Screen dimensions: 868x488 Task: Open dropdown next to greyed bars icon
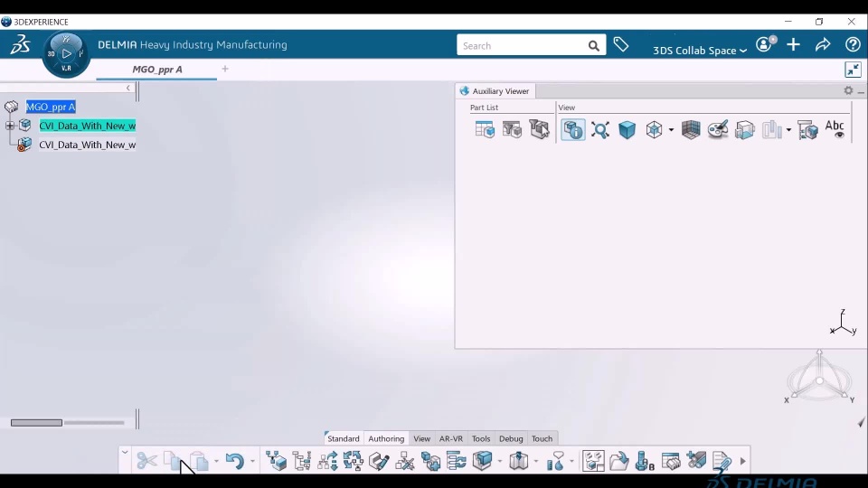[788, 130]
